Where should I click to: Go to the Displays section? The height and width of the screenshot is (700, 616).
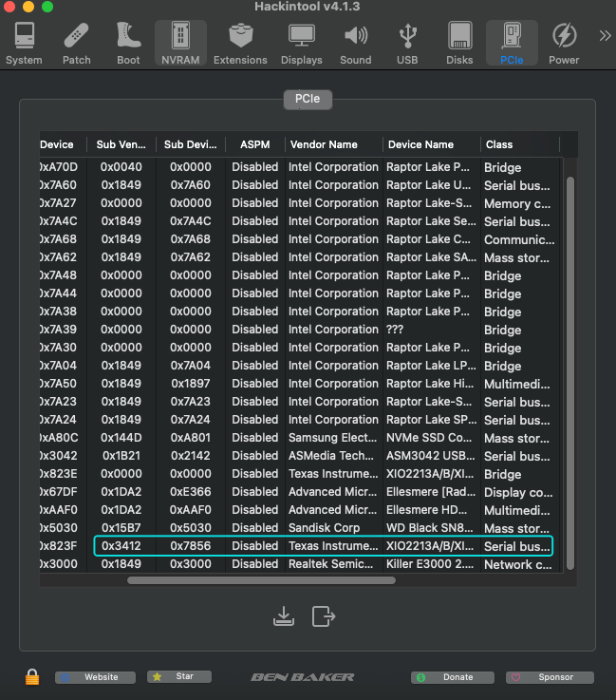pyautogui.click(x=302, y=44)
